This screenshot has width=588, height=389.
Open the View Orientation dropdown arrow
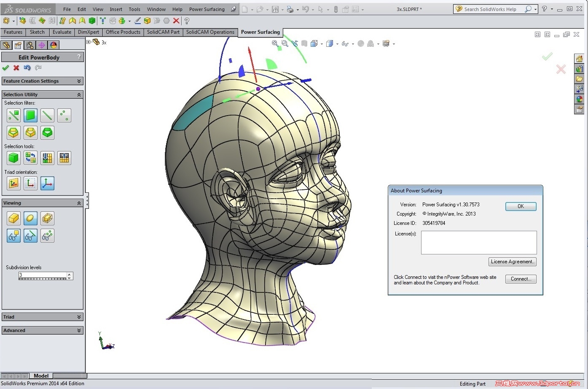click(x=322, y=44)
